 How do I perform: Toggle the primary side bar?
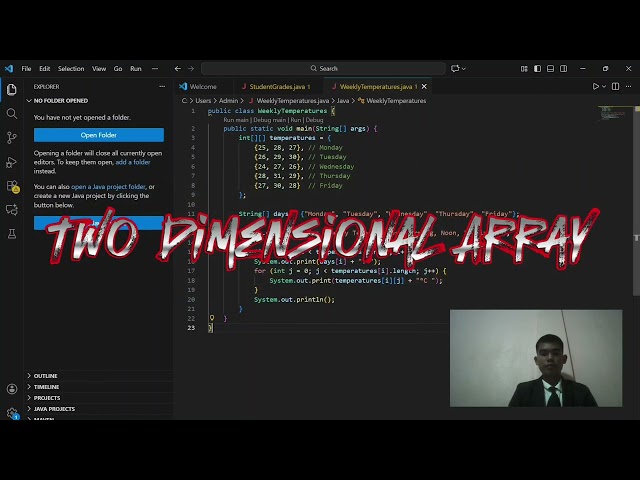tap(538, 69)
